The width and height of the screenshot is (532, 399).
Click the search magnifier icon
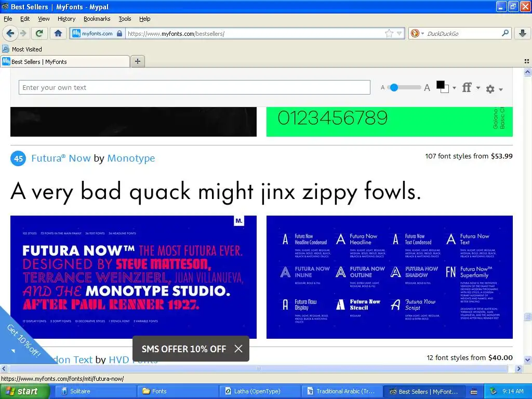click(505, 33)
